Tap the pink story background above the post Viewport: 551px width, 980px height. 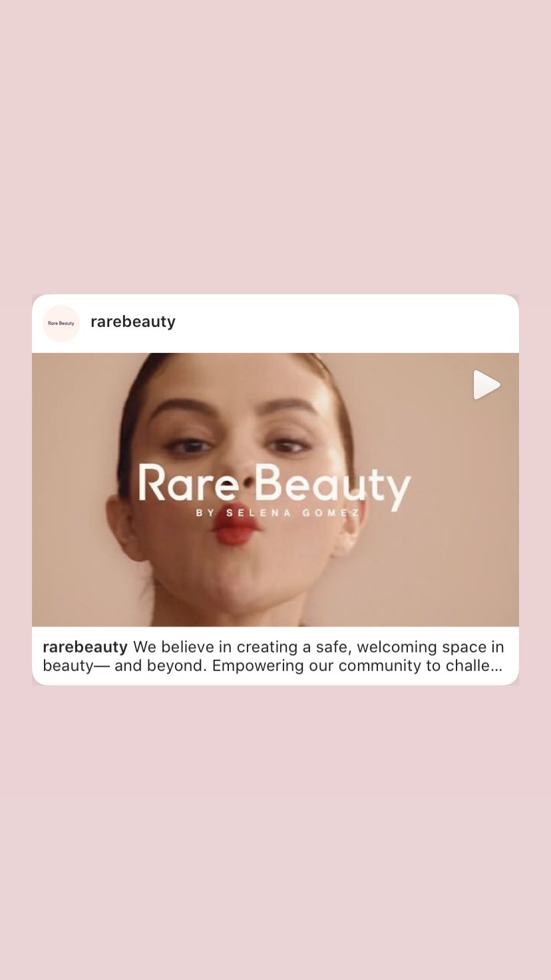[x=275, y=146]
